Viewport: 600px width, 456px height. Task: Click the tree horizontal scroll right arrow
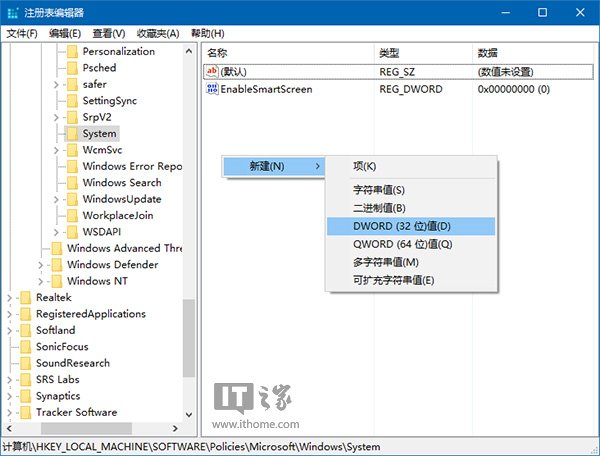[175, 428]
